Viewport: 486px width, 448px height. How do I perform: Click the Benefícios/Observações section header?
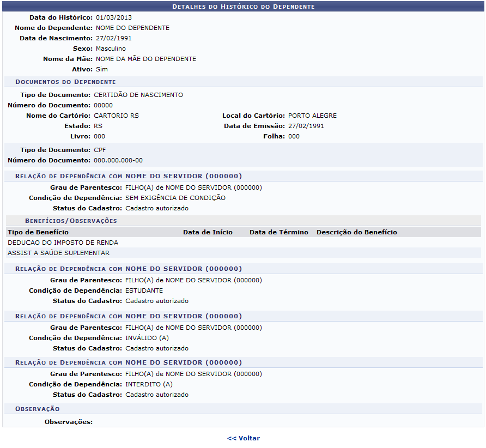pyautogui.click(x=71, y=221)
